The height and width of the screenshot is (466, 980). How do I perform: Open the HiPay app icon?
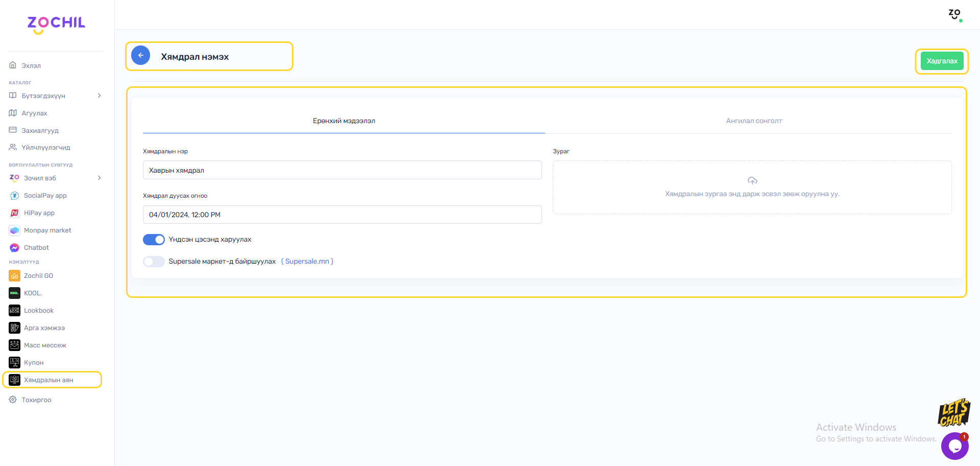(x=14, y=213)
